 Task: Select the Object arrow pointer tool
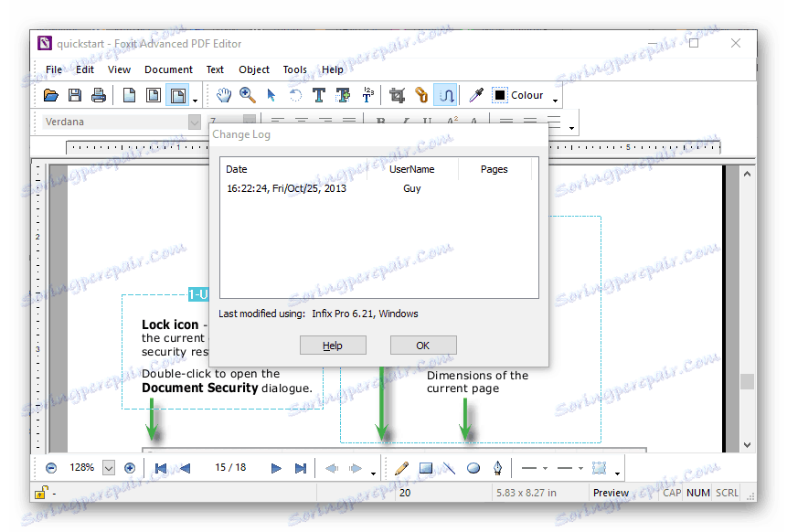271,95
